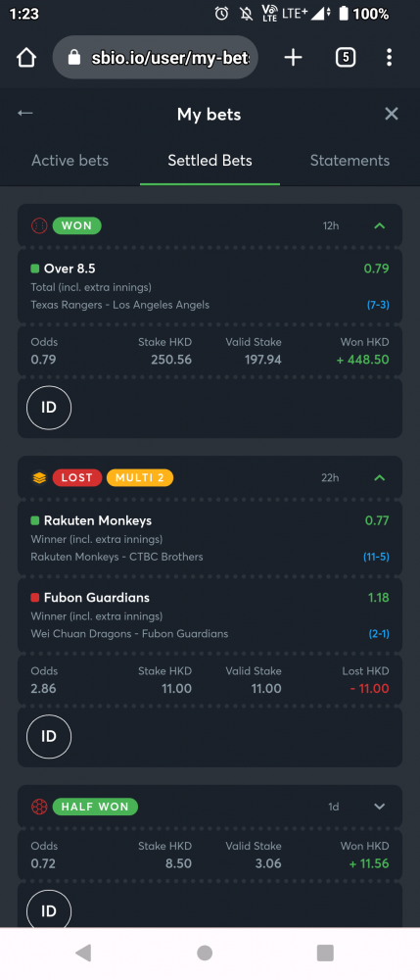Go back using the My bets arrow
The height and width of the screenshot is (980, 420).
[24, 113]
